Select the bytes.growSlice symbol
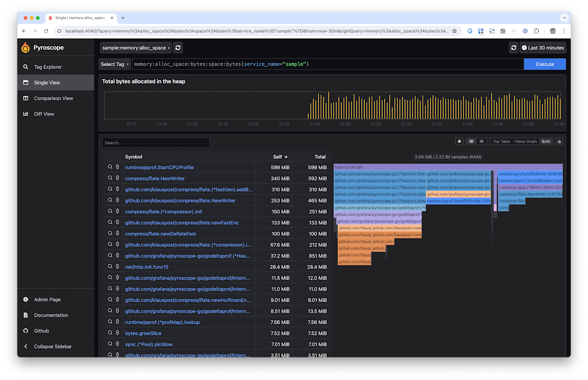Screen dimensions: 588x380 point(143,333)
